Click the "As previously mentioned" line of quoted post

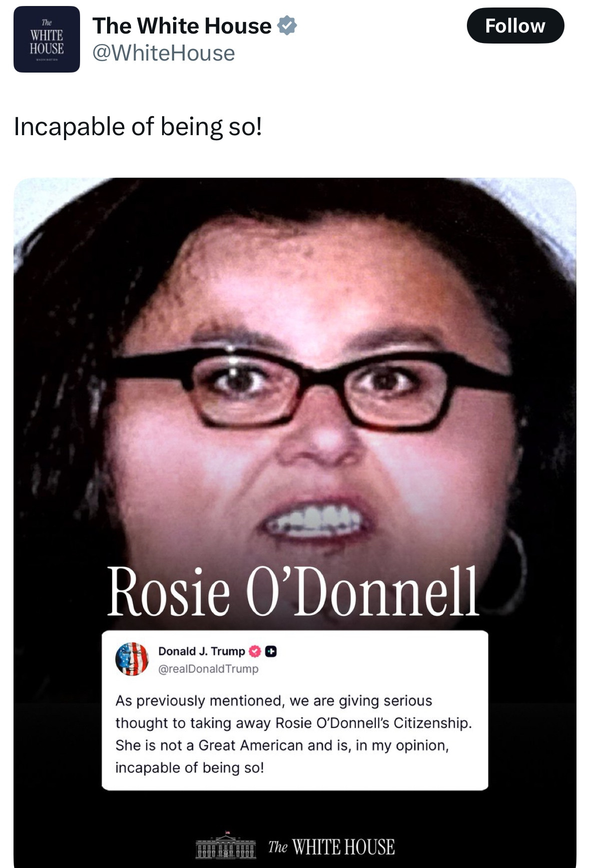(274, 701)
